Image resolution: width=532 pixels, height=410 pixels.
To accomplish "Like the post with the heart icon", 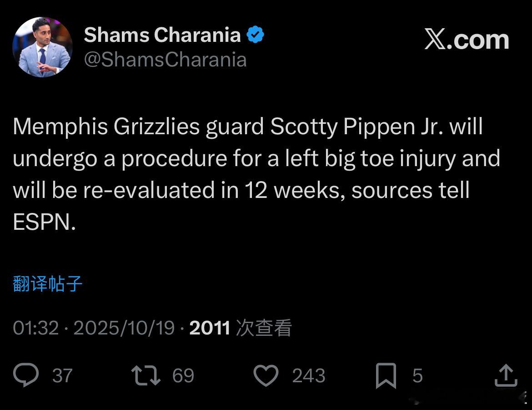I will [265, 376].
